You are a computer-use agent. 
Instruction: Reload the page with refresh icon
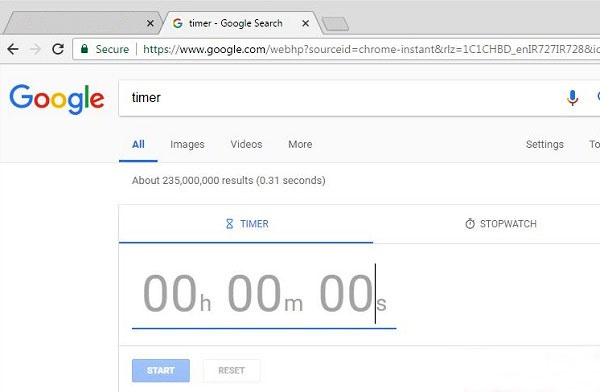tap(58, 49)
